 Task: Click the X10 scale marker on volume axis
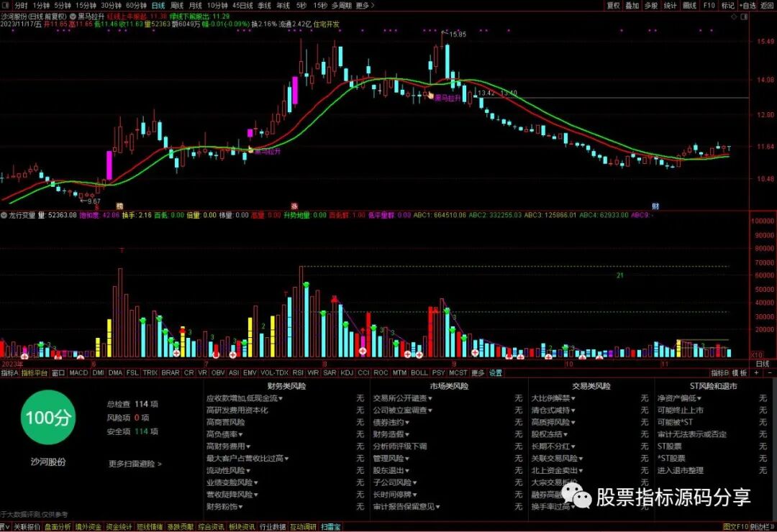(x=757, y=354)
